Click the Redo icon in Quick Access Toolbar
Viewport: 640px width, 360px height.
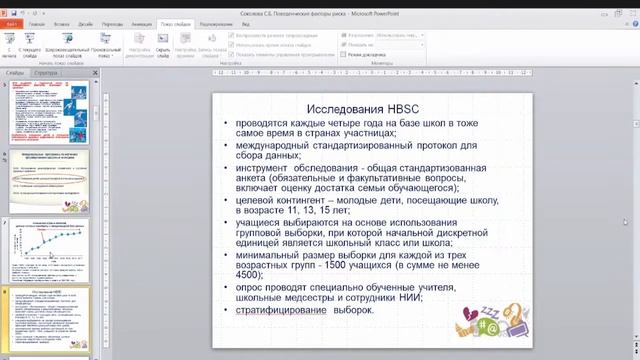point(35,13)
